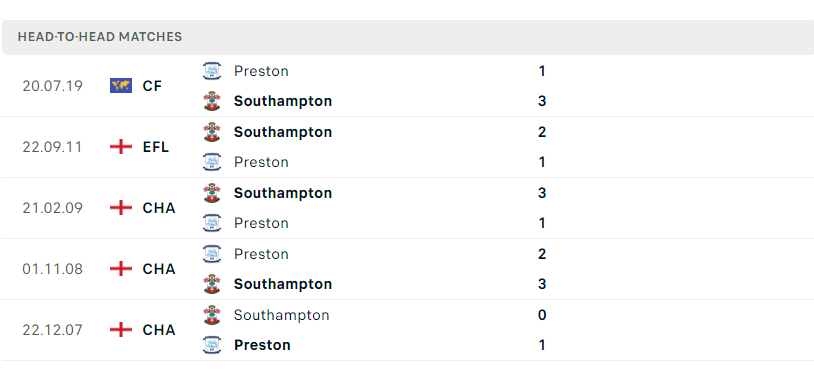Click Southampton's score of 3 on 01.11.08
This screenshot has height=376, width=814.
tap(542, 284)
